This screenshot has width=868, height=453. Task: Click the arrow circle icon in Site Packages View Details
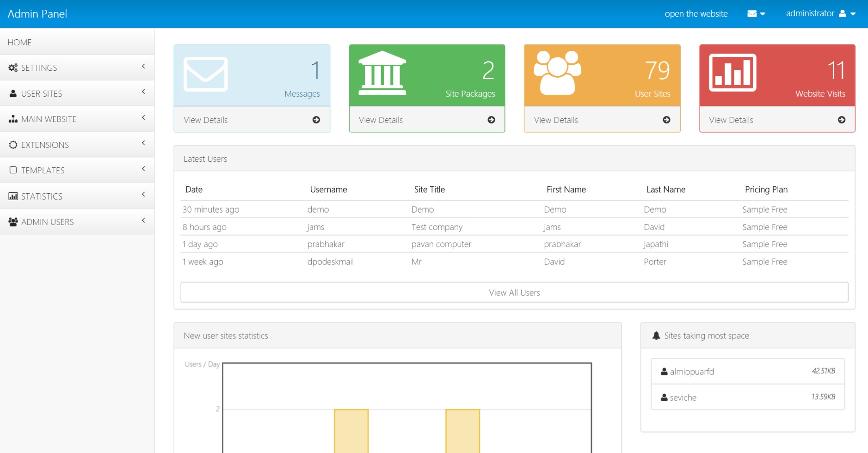pos(491,120)
